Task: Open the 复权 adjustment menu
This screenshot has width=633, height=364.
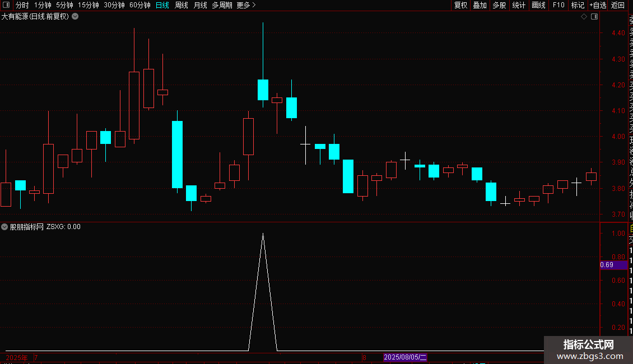Action: click(460, 5)
